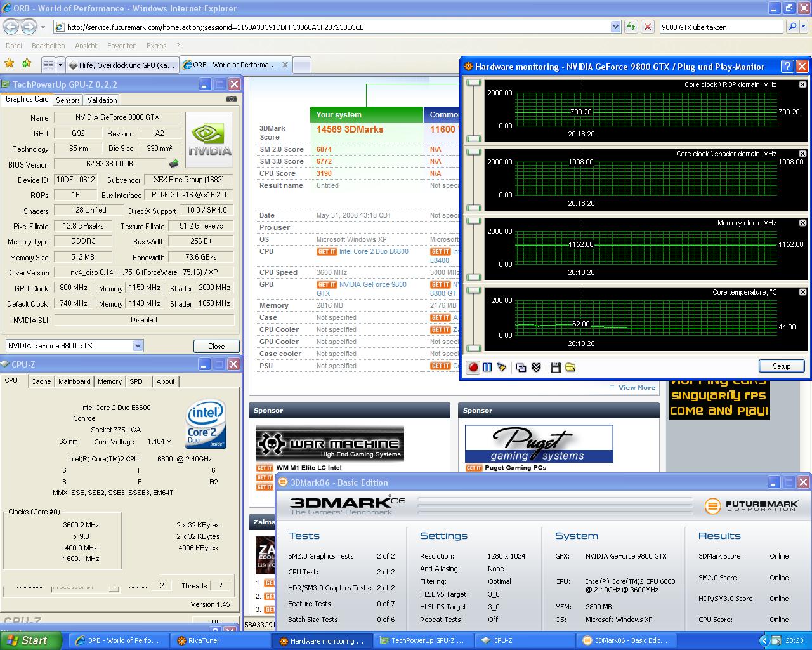Click the red record button in Hardware monitoring
The height and width of the screenshot is (650, 812).
click(x=473, y=368)
